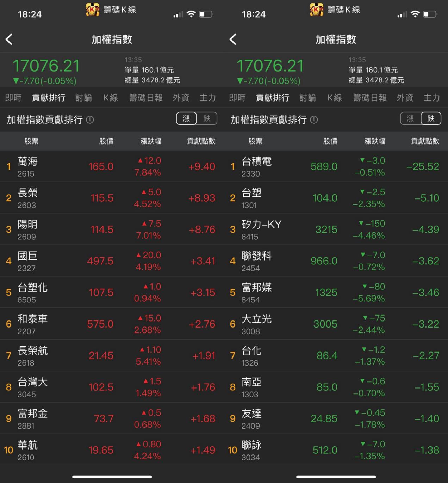
Task: Switch to 即時 tab in right screen
Action: (237, 98)
